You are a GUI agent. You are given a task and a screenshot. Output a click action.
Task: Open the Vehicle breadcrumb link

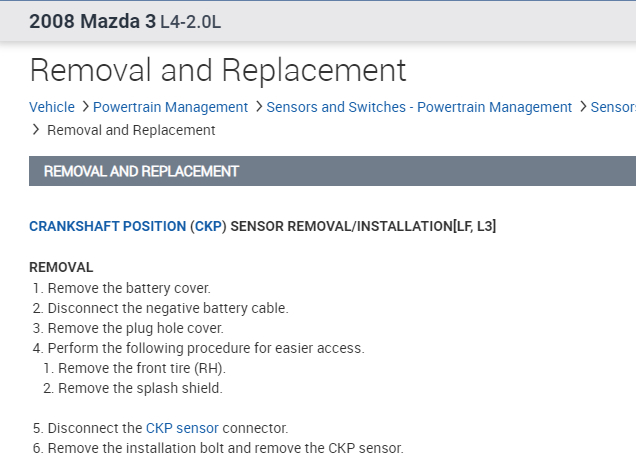coord(52,107)
